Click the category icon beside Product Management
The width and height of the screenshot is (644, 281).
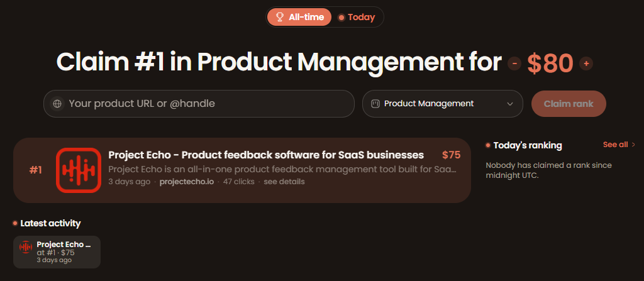point(375,104)
